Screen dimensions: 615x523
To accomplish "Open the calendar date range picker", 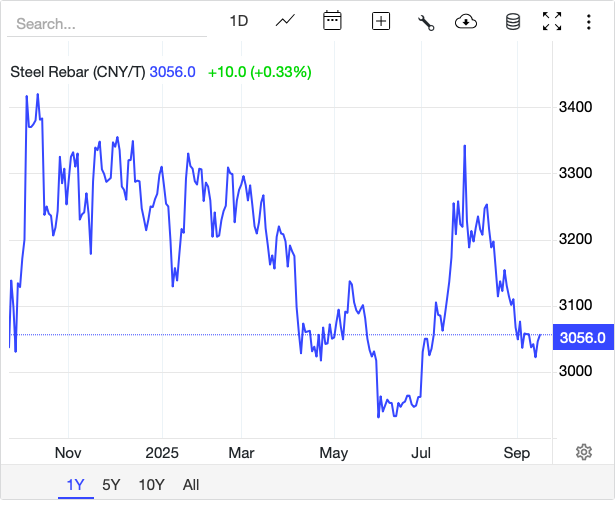I will coord(333,21).
